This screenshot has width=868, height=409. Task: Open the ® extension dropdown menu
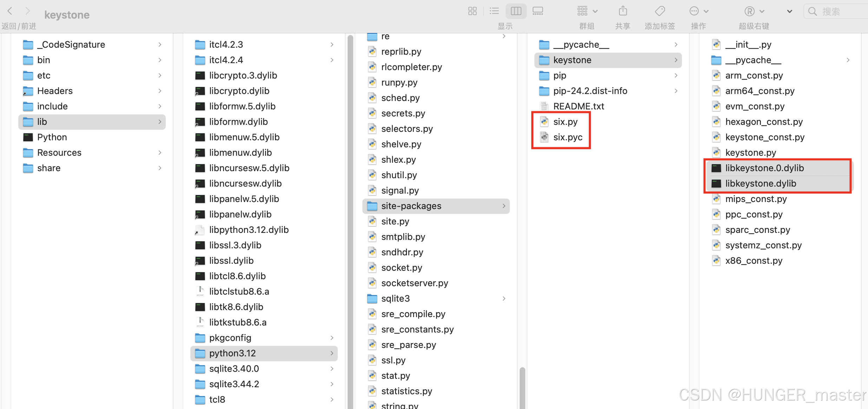tap(762, 11)
